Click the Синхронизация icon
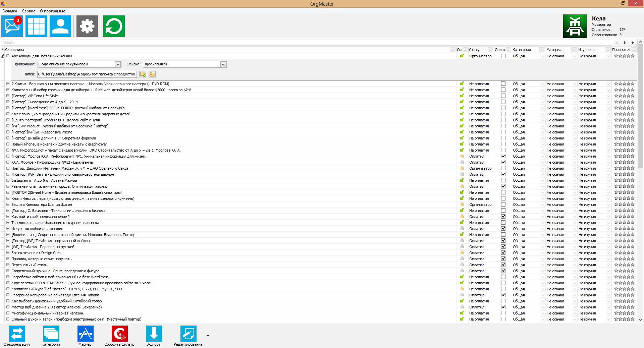Image resolution: width=644 pixels, height=348 pixels. [17, 334]
